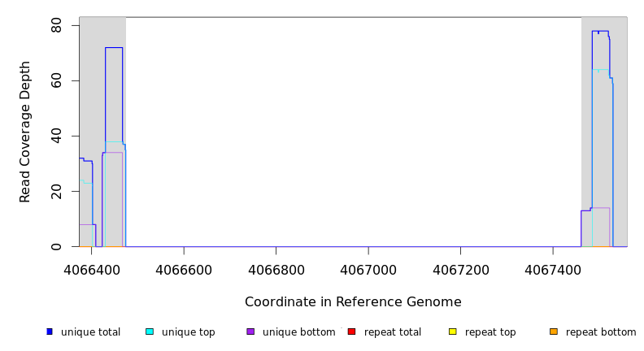This screenshot has width=644, height=351.
Task: Click the yellow repeat top legend swatch
Action: point(453,331)
